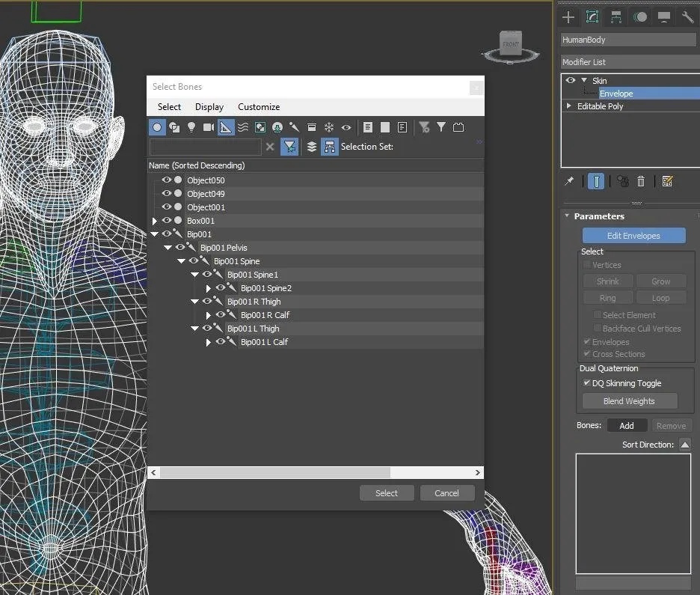The height and width of the screenshot is (595, 700).
Task: Click Select All icon in dialog toolbar
Action: pyautogui.click(x=368, y=127)
